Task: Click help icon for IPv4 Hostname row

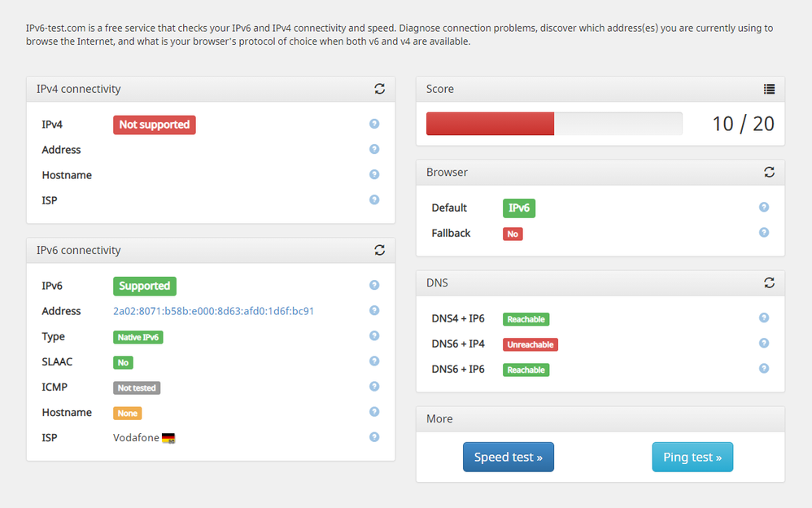Action: [x=374, y=174]
